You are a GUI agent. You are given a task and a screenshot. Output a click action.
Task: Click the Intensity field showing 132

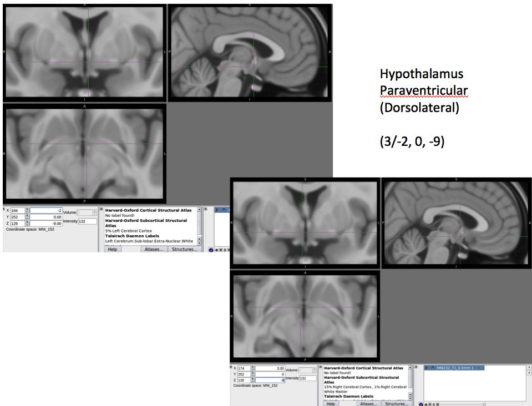(88, 221)
